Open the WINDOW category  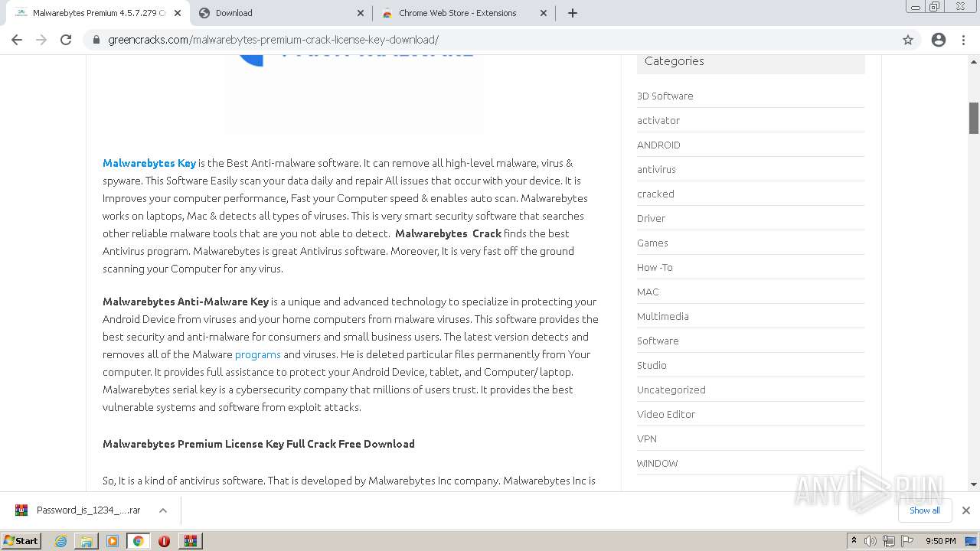(x=657, y=463)
